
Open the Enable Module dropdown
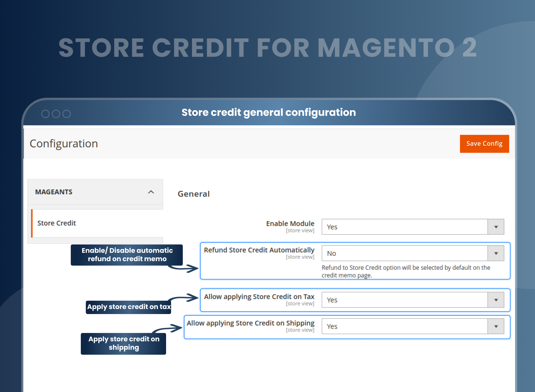pyautogui.click(x=413, y=227)
